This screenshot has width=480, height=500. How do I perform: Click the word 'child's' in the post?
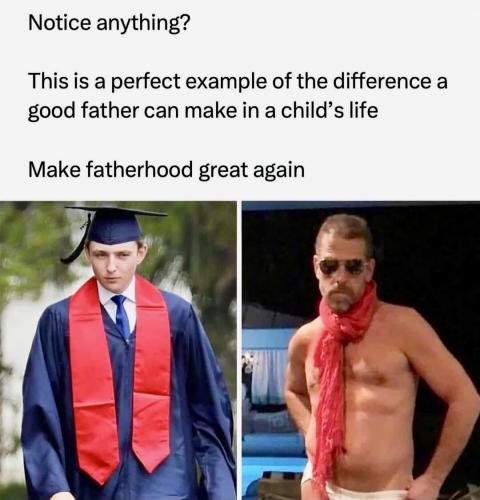pyautogui.click(x=313, y=110)
